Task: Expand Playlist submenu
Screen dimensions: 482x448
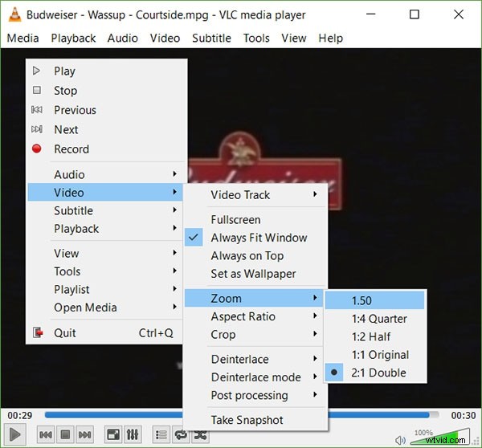Action: tap(105, 290)
